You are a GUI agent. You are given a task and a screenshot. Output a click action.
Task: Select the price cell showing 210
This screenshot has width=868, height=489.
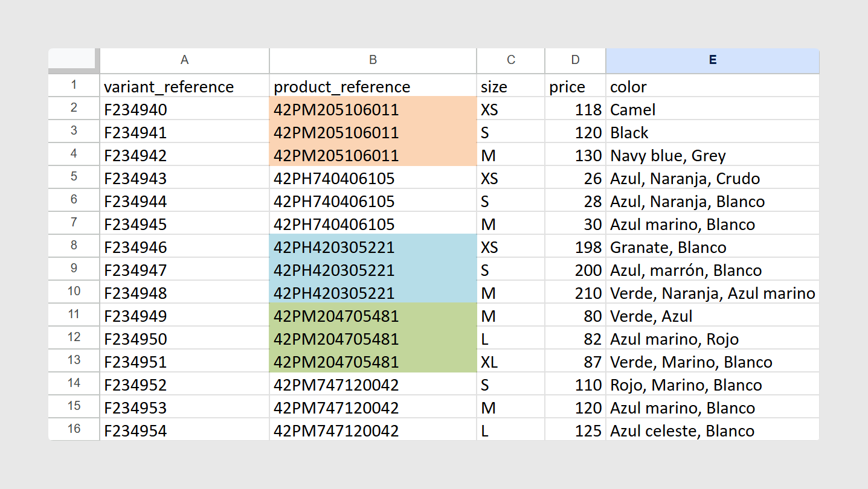pyautogui.click(x=575, y=292)
